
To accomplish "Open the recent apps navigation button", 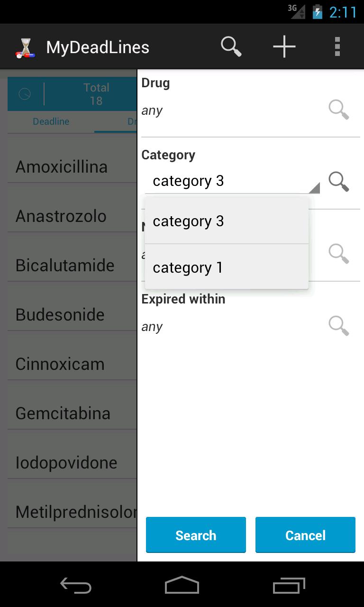I will tap(289, 585).
